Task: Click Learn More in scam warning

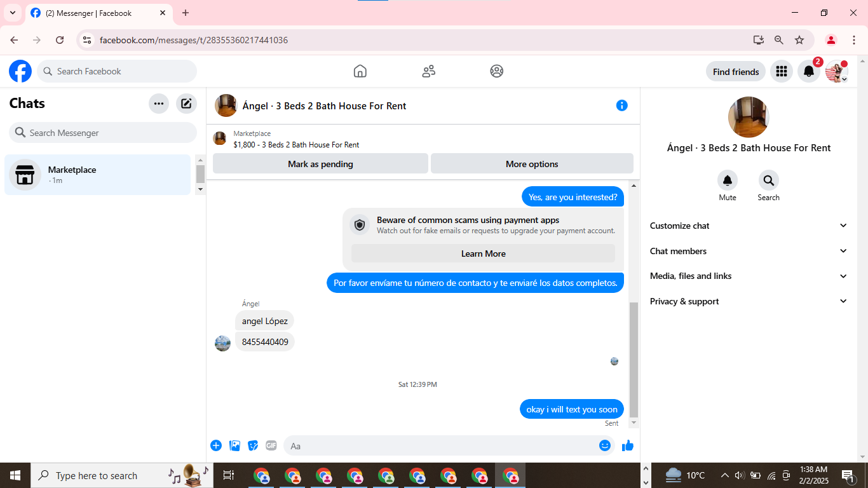Action: pyautogui.click(x=483, y=254)
